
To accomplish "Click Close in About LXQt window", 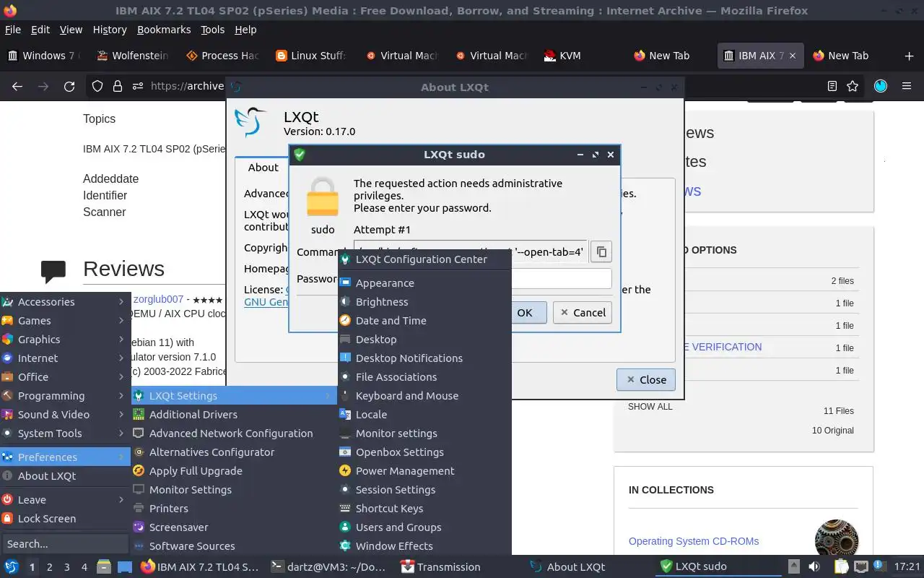I will click(646, 379).
